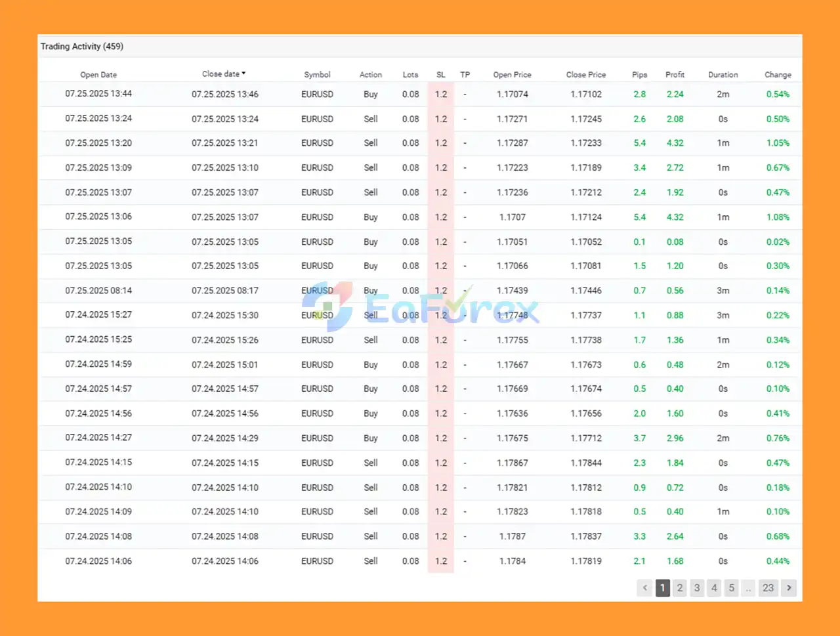The image size is (840, 636).
Task: Select the trade opened 07.25.2025 13:44
Action: (98, 94)
